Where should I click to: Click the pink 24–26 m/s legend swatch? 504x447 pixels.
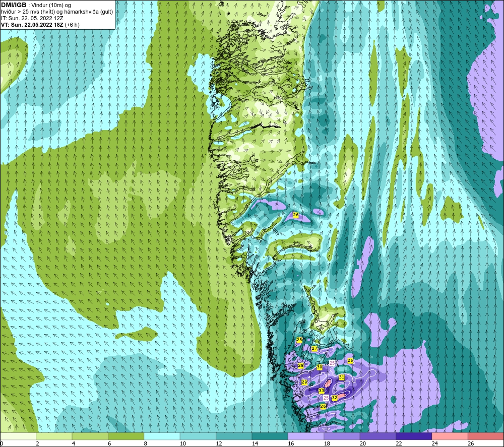[x=450, y=436]
